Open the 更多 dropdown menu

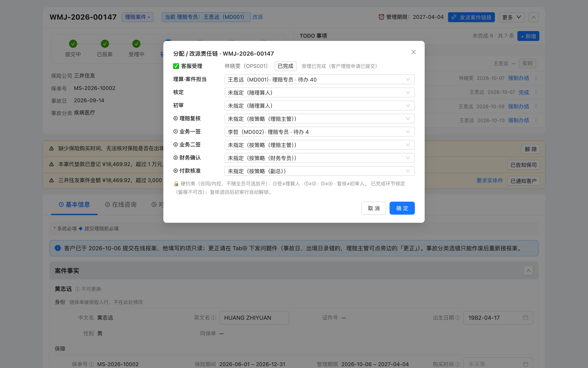(512, 17)
